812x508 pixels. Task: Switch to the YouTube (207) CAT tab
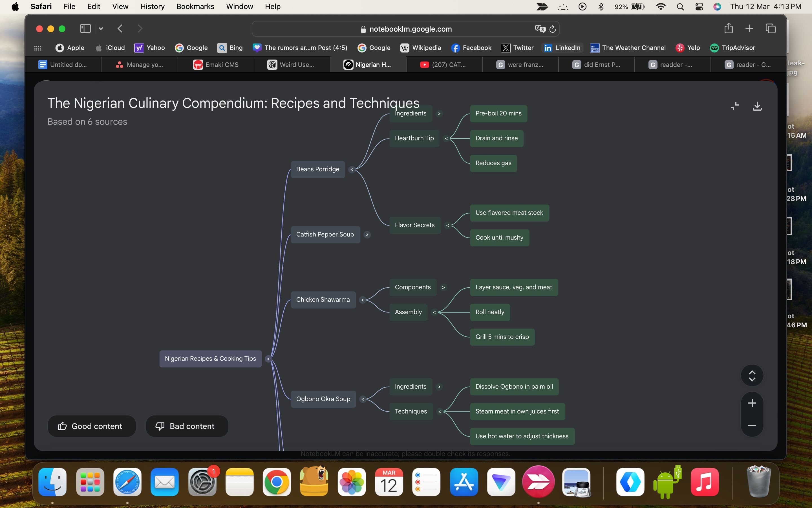pyautogui.click(x=444, y=65)
